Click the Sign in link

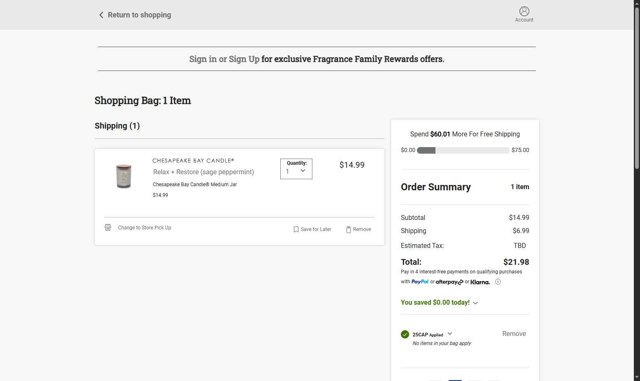(203, 59)
